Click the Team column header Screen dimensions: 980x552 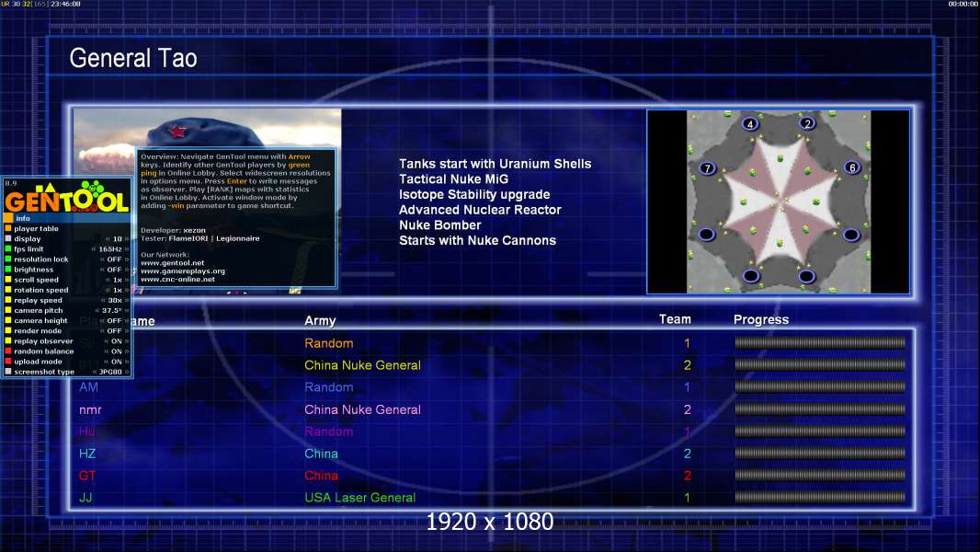[x=675, y=319]
